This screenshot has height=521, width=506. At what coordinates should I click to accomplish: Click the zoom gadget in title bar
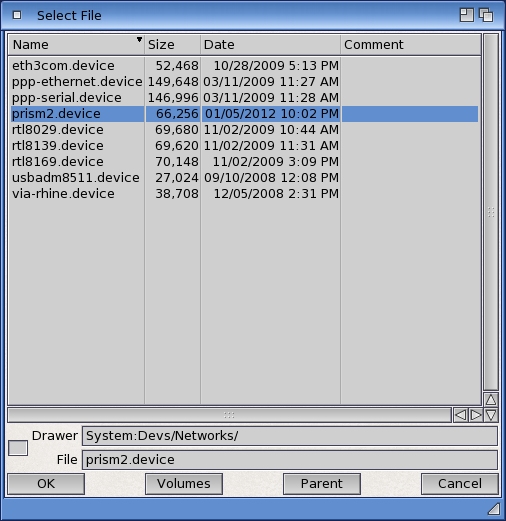[466, 15]
